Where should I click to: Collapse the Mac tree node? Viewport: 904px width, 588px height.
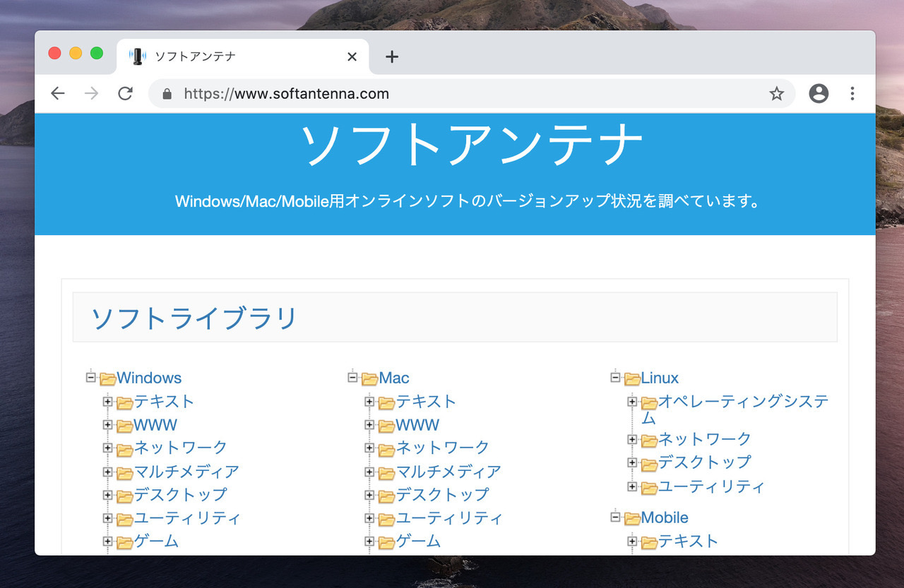[352, 378]
